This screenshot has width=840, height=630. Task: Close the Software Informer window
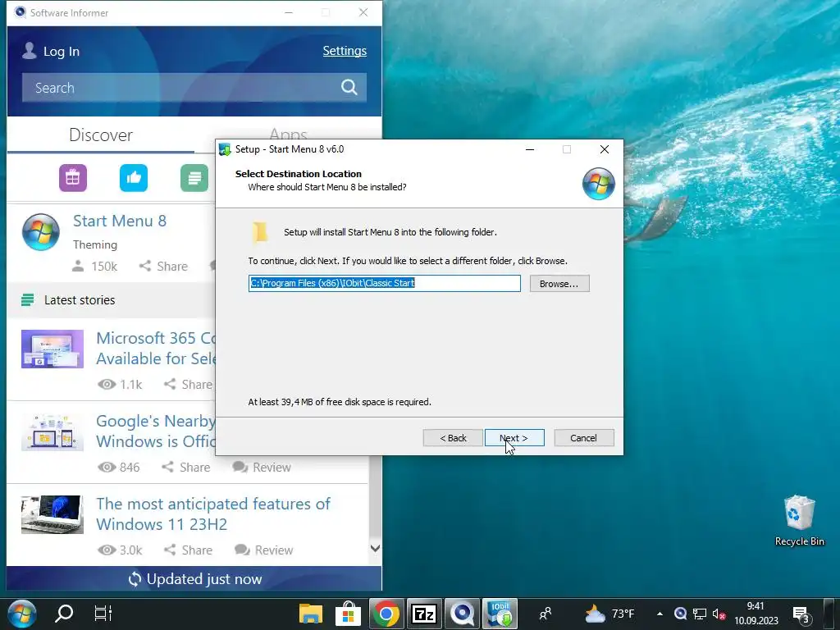tap(363, 12)
